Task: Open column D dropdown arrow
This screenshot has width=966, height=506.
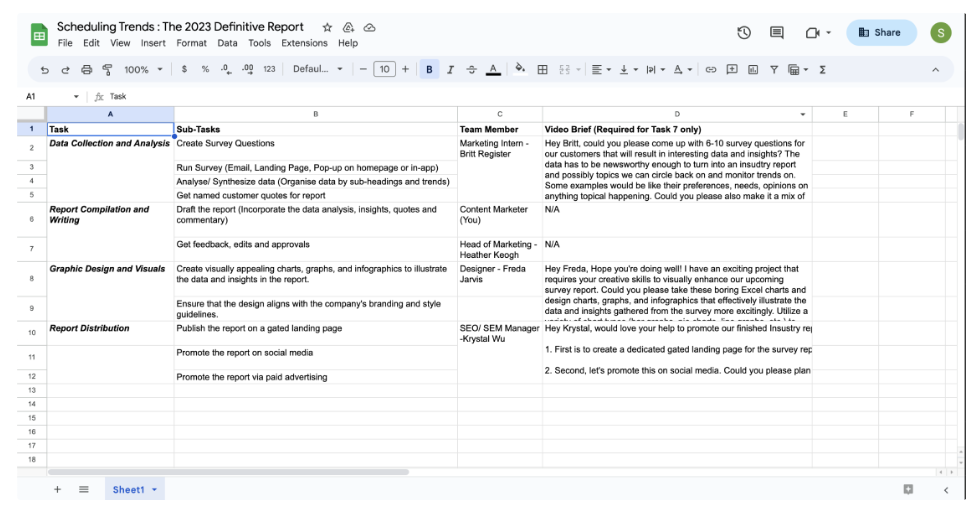Action: [802, 115]
